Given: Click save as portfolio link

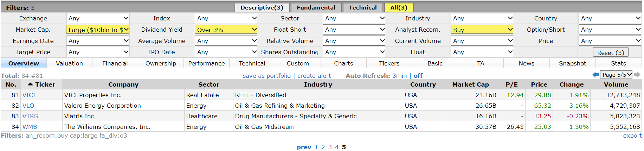Looking at the screenshot, I should 266,76.
